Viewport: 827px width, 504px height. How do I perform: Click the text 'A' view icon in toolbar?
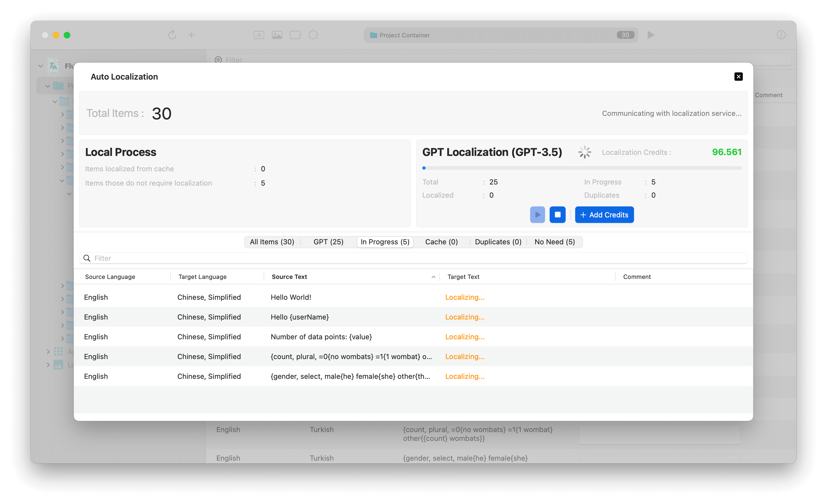coord(259,35)
